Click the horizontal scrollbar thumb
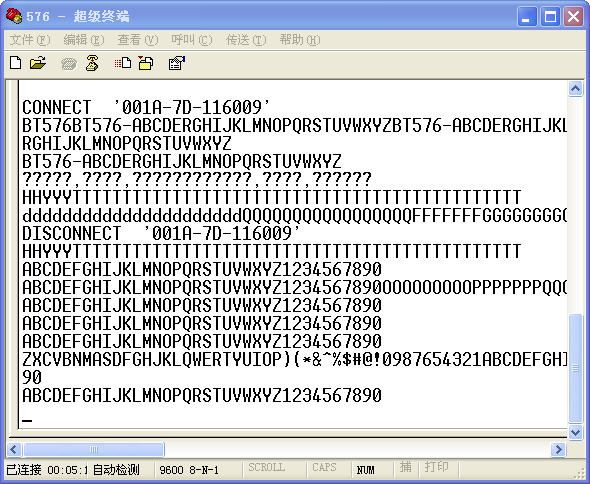Screen dimensions: 590x484 (93, 449)
